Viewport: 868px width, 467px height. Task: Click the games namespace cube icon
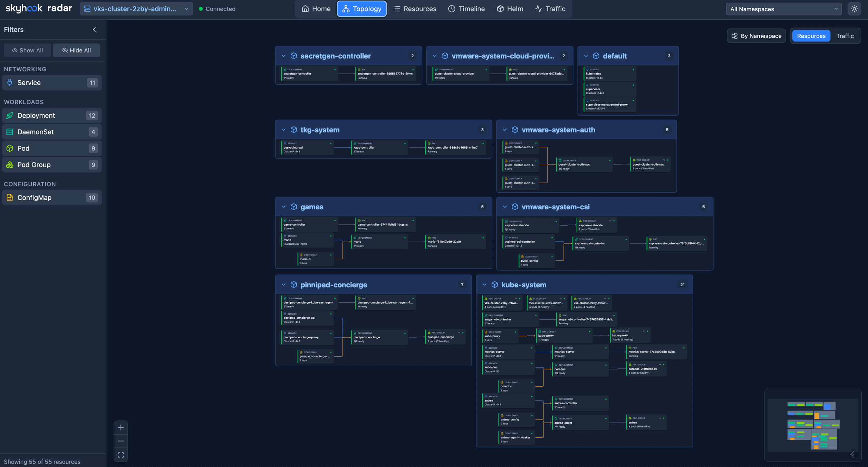[x=293, y=207]
